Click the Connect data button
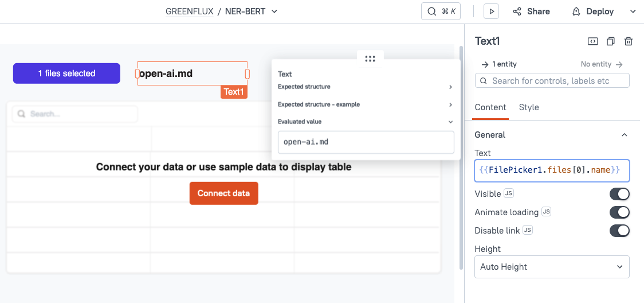 pos(223,193)
